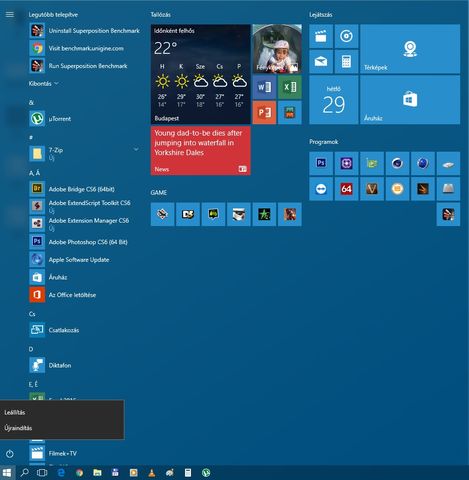469x480 pixels.
Task: Open Chrome from the taskbar
Action: (79, 473)
